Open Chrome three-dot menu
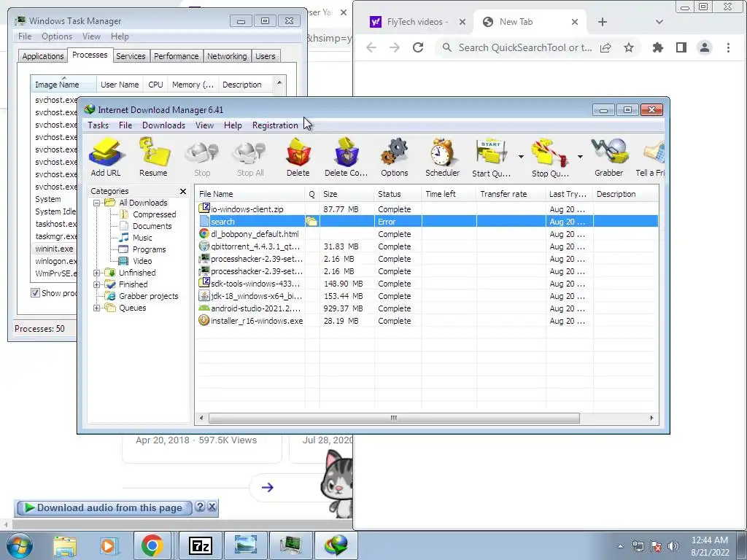Screen dimensions: 747x560 (728, 47)
